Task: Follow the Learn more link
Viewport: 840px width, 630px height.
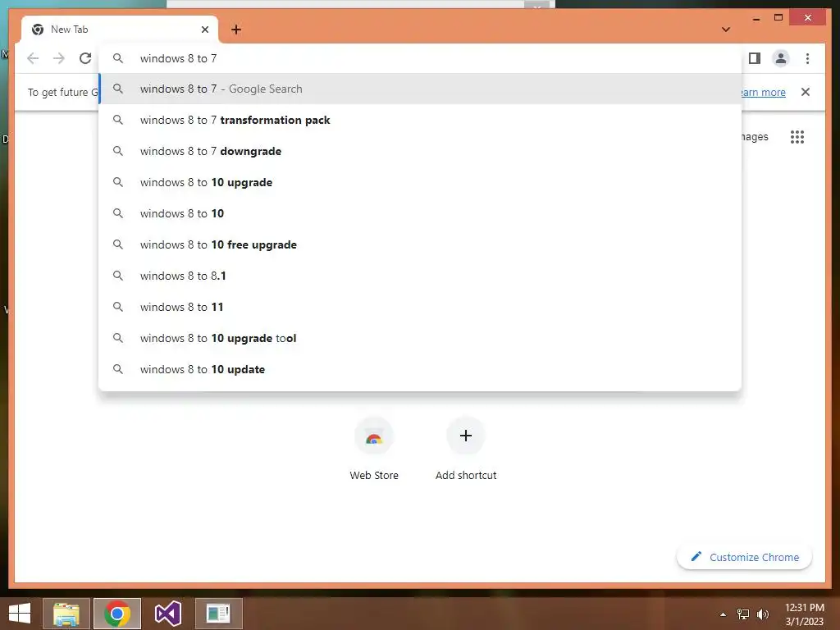Action: (764, 92)
